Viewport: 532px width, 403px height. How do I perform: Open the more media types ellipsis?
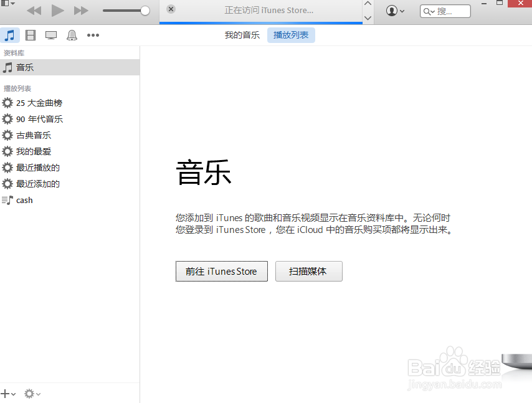[x=93, y=36]
